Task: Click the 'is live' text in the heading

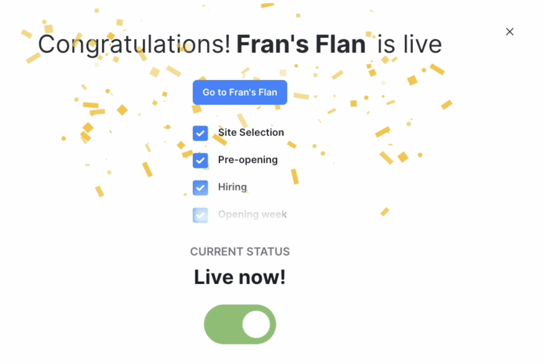Action: [x=409, y=44]
